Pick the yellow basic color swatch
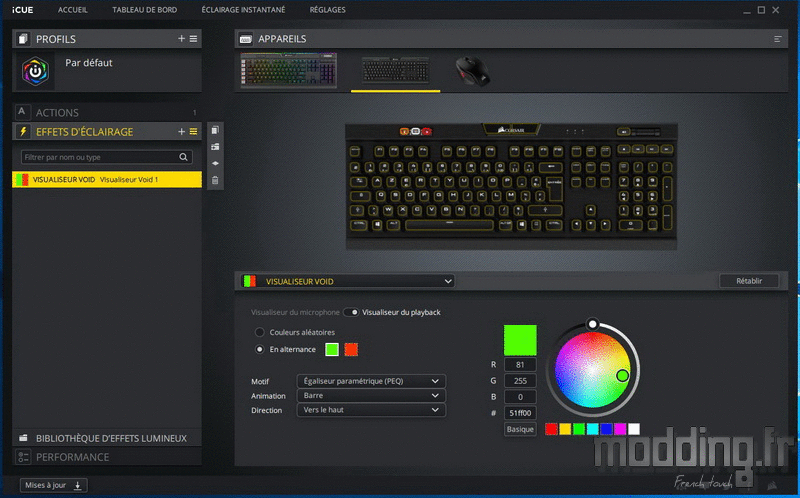Screen dimensions: 800x498 [565, 429]
